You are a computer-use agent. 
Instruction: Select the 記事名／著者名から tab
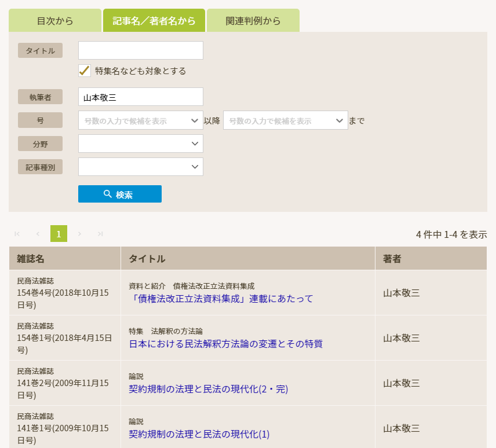tap(154, 20)
